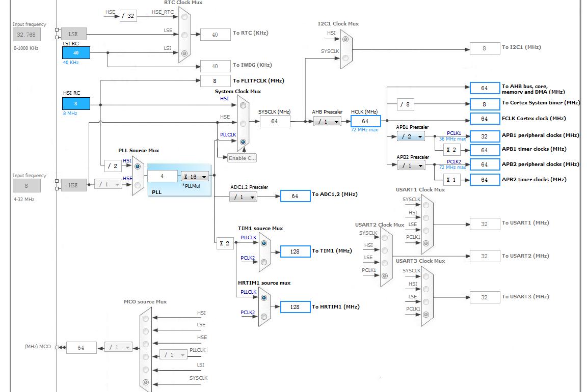Image resolution: width=587 pixels, height=392 pixels.
Task: Choose SYSCLK source in I2C1 Clock Mux
Action: pos(345,58)
